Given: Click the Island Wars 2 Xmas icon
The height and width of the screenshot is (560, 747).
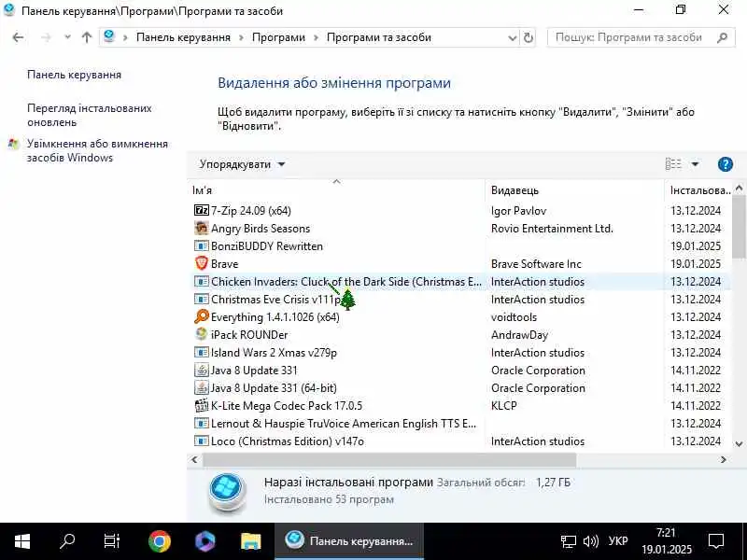Looking at the screenshot, I should pyautogui.click(x=202, y=353).
